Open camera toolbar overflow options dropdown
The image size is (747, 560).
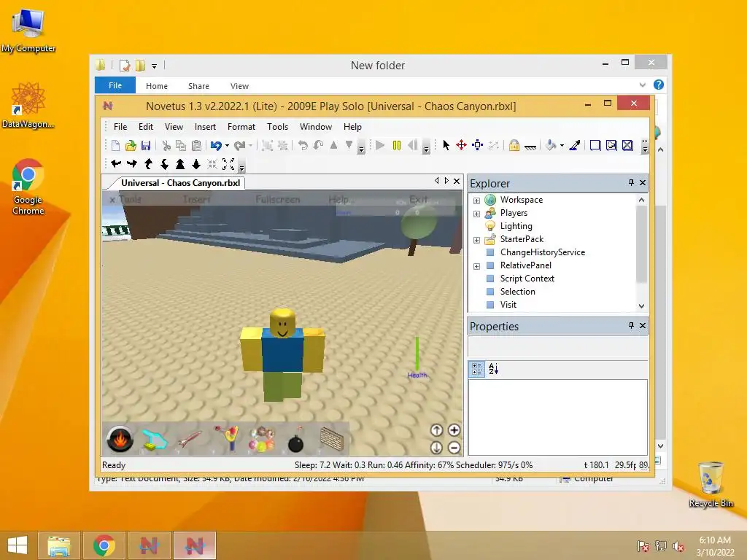point(242,167)
